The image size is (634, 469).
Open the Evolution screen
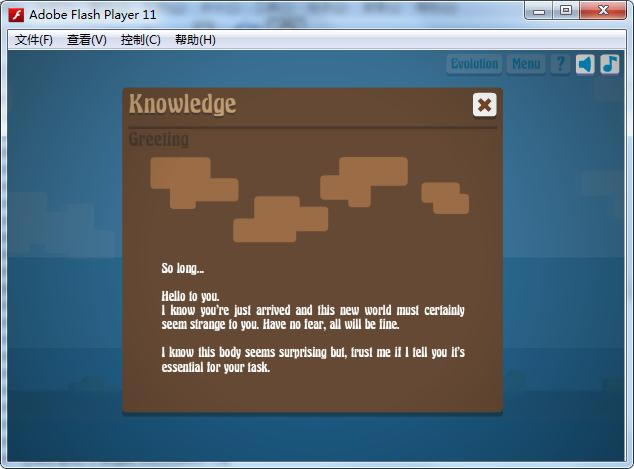coord(474,64)
